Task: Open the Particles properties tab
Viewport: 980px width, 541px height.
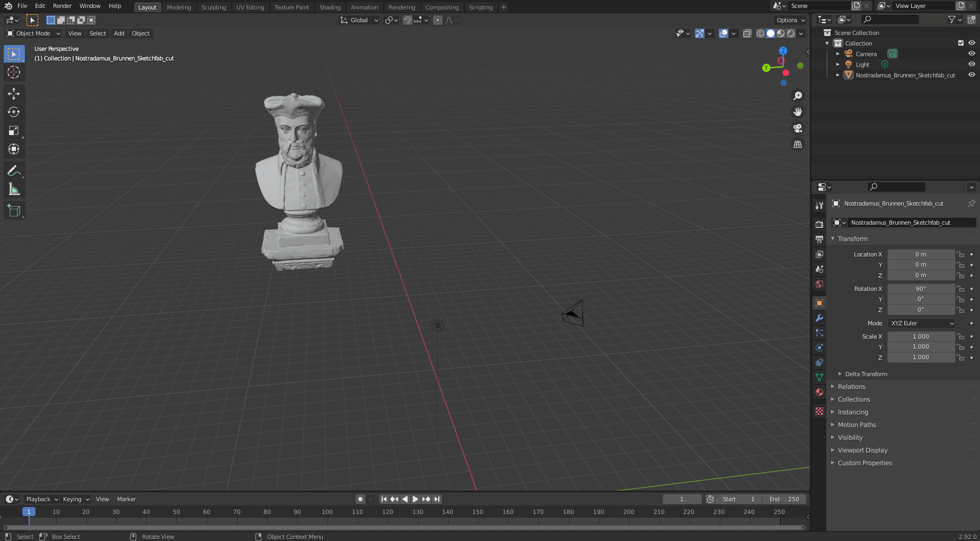Action: point(819,333)
